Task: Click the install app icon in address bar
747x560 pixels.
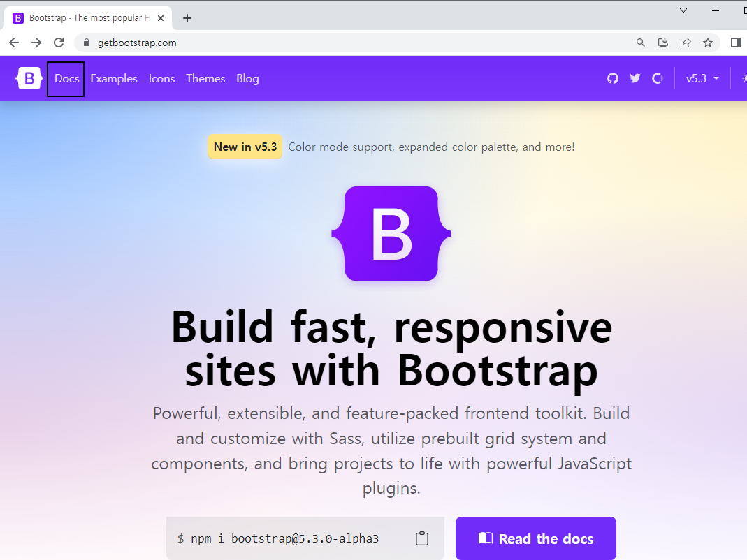Action: (662, 43)
